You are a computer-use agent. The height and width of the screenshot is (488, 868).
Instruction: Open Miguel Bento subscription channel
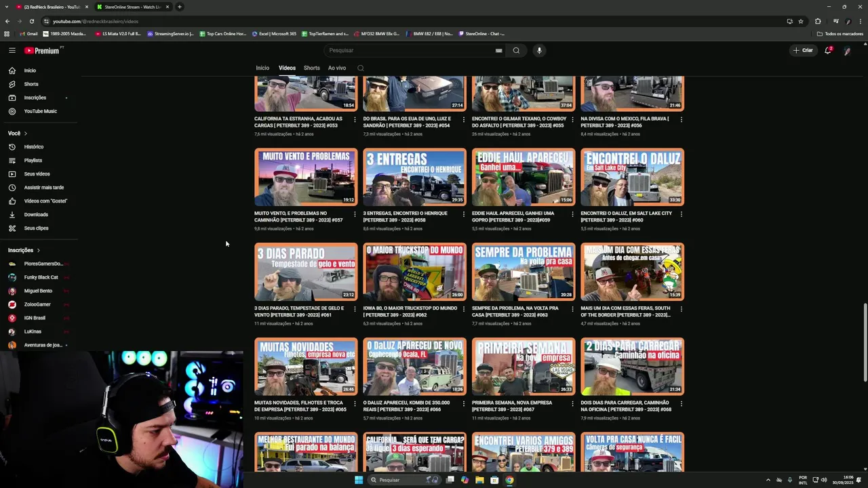click(39, 291)
